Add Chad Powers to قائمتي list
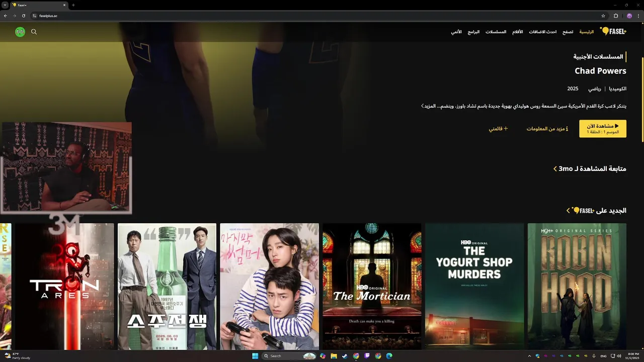The image size is (644, 362). pyautogui.click(x=499, y=129)
